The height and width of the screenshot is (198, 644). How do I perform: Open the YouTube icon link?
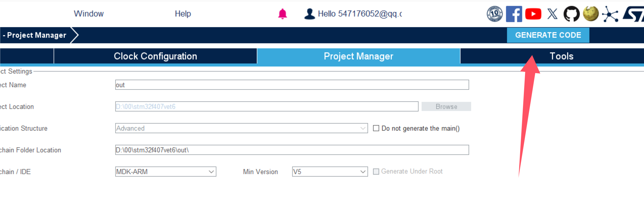click(x=533, y=14)
